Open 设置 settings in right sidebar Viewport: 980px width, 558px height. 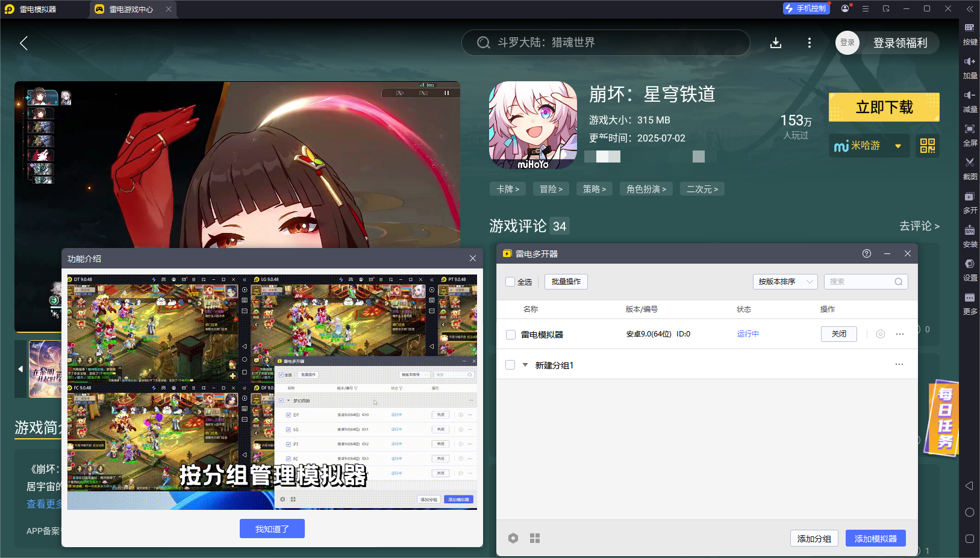point(970,270)
